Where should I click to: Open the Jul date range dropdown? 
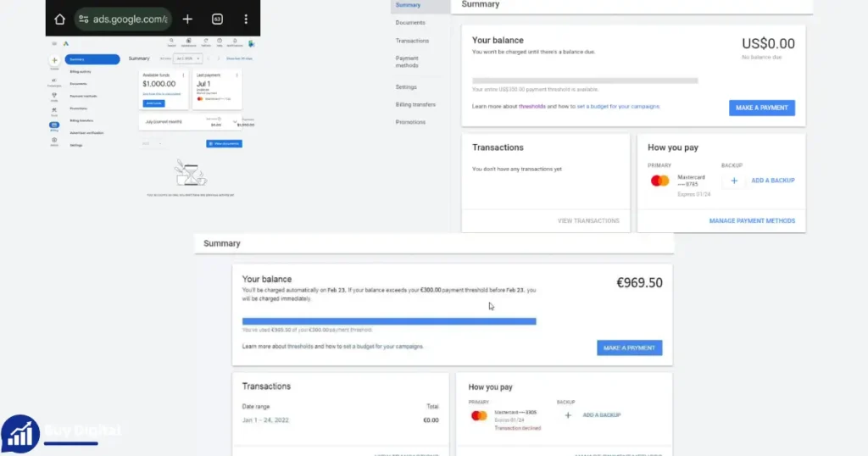tap(187, 58)
